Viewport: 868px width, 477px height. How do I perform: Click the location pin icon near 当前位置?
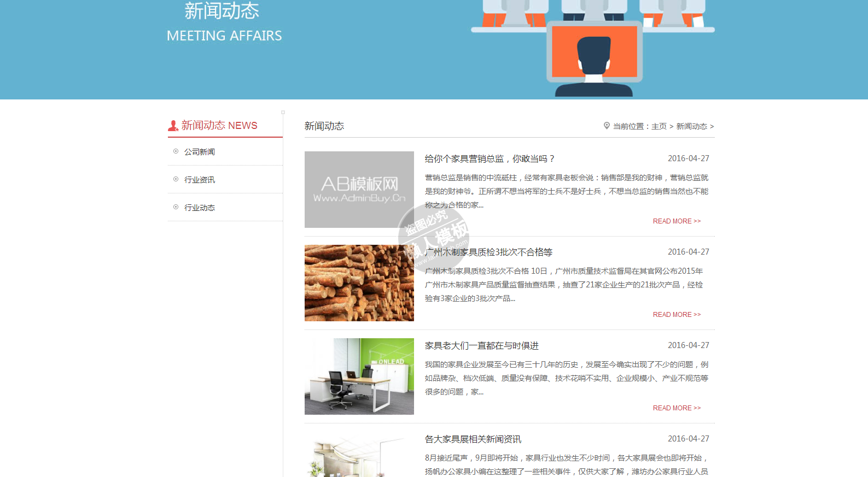[x=607, y=126]
